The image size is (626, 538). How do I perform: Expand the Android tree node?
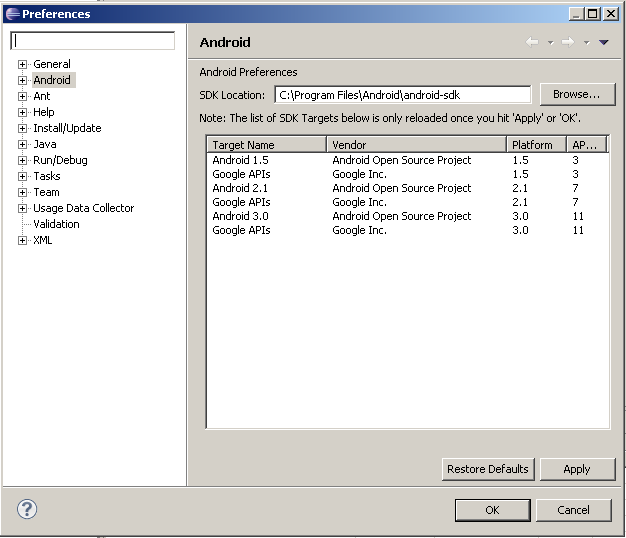[22, 80]
